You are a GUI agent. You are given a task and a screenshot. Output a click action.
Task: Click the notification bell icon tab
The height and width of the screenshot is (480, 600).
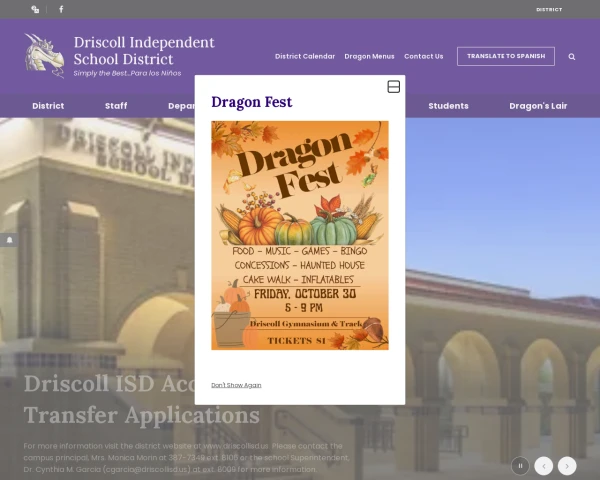(9, 240)
